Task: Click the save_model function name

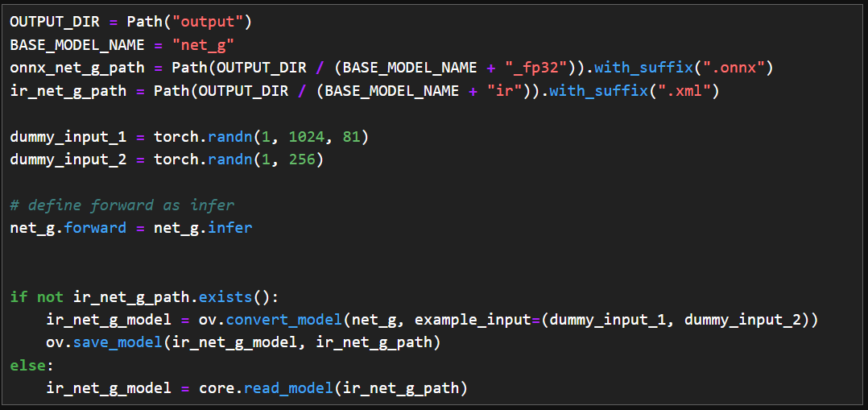Action: 118,343
